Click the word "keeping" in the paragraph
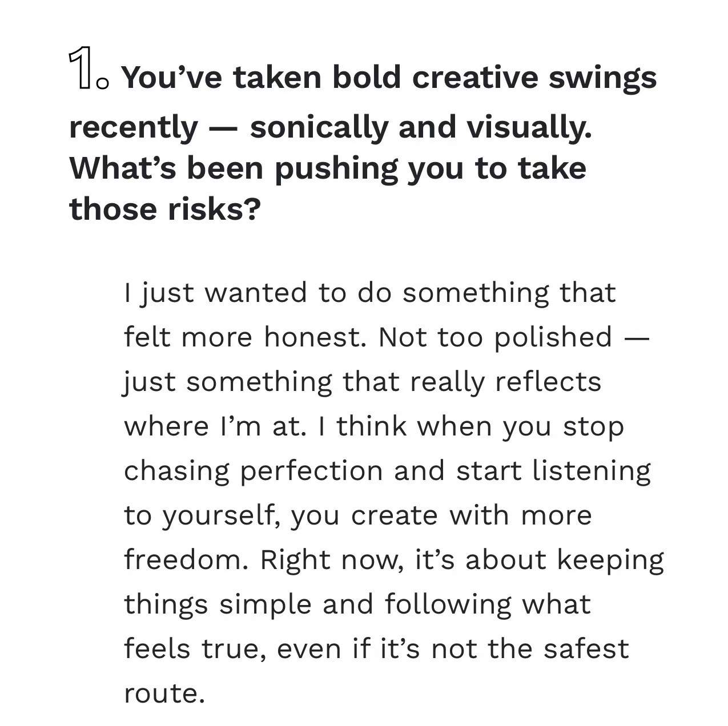The image size is (728, 726). [611, 560]
